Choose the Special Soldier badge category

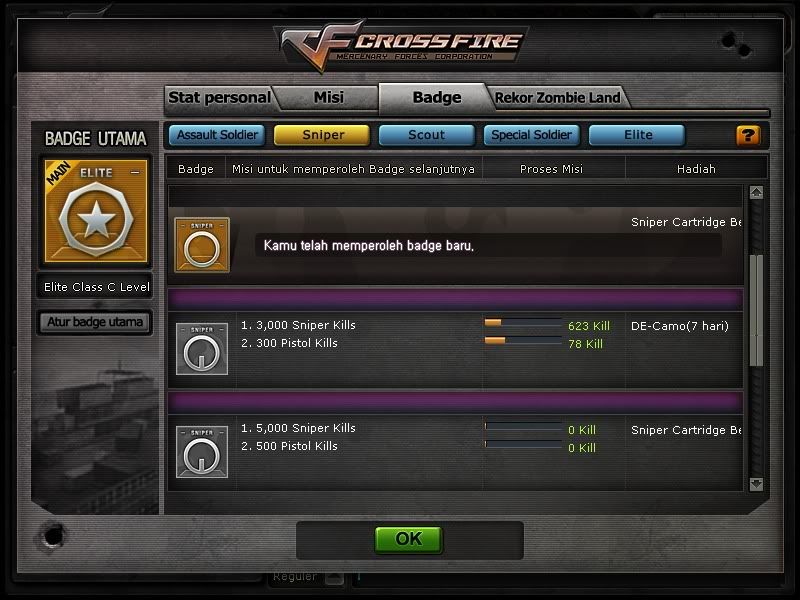point(532,135)
